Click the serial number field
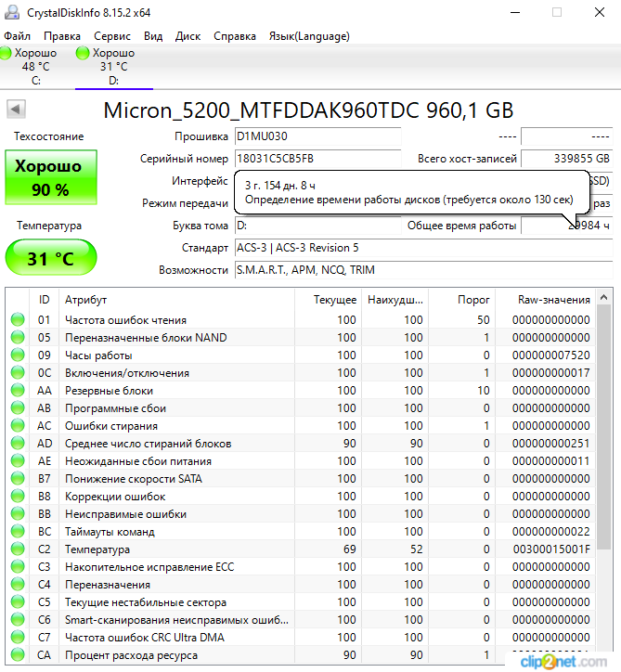Screen dimensions: 621x672 click(317, 159)
